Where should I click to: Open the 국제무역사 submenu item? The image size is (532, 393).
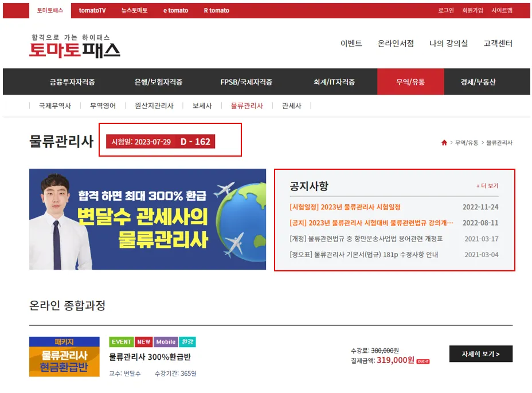point(55,106)
